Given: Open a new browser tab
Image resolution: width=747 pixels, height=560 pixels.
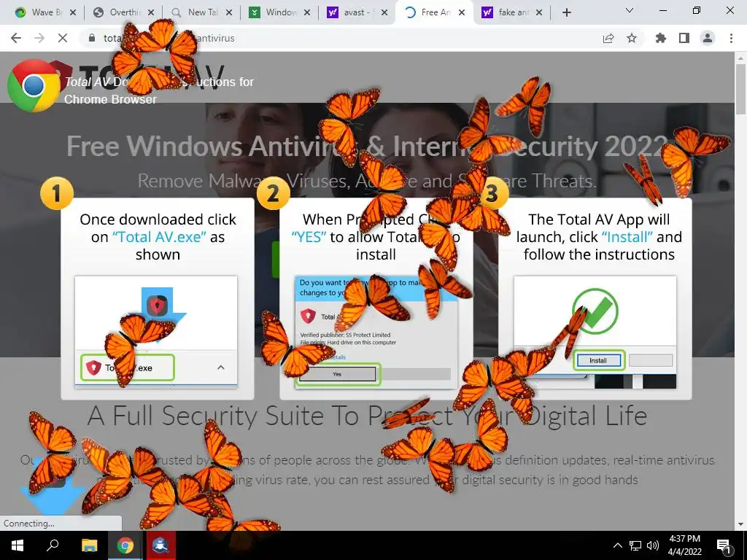Looking at the screenshot, I should coord(566,13).
